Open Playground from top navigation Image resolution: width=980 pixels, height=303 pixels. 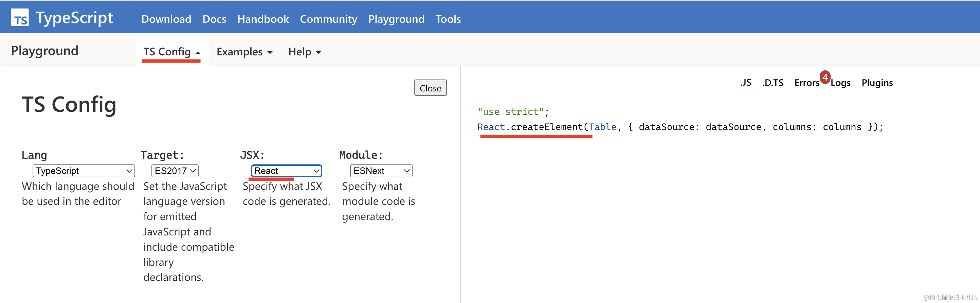point(396,19)
